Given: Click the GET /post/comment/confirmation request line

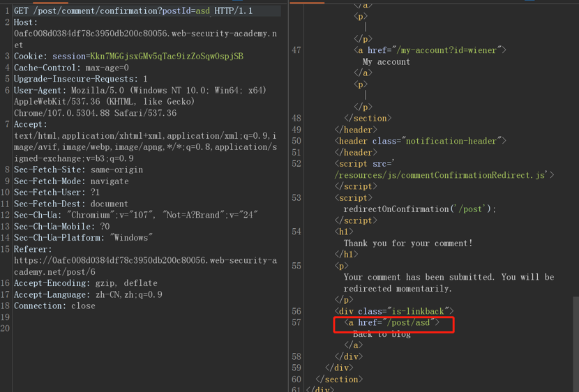Looking at the screenshot, I should pyautogui.click(x=133, y=10).
